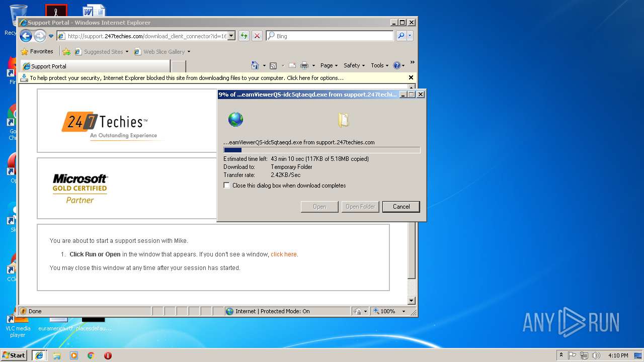Click the Open Folder button

[x=360, y=207]
